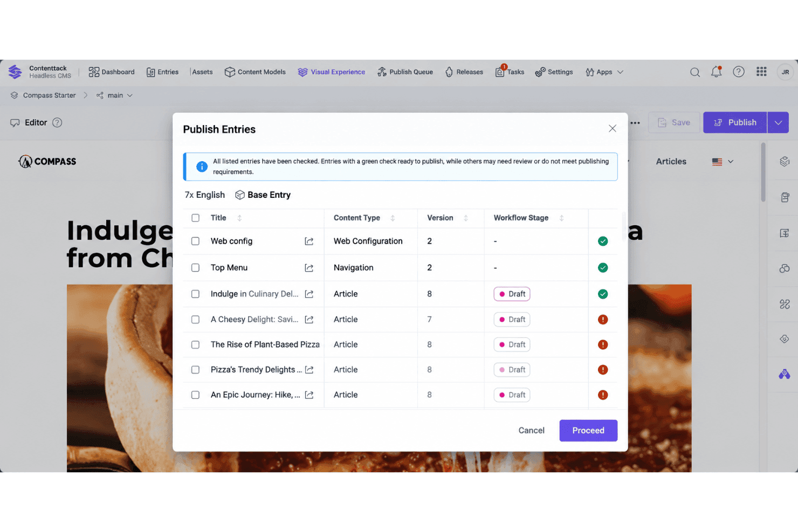798x532 pixels.
Task: Click the Save button
Action: point(674,122)
